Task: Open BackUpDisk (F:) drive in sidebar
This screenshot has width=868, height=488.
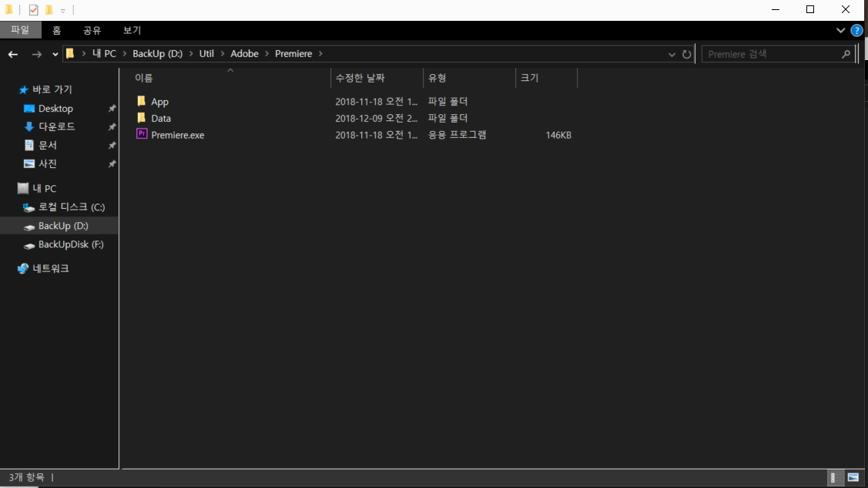Action: point(71,244)
